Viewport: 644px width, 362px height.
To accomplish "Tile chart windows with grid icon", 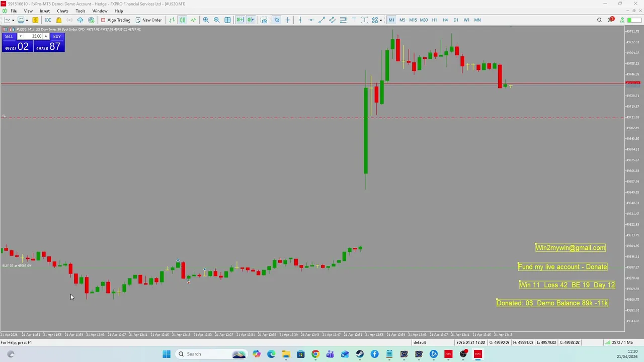I will [227, 20].
